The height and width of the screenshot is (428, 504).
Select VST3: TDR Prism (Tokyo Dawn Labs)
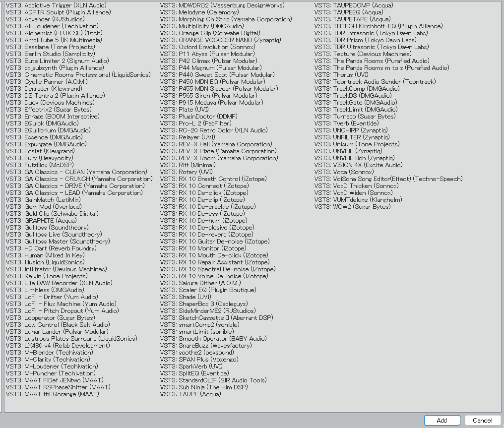tap(366, 40)
